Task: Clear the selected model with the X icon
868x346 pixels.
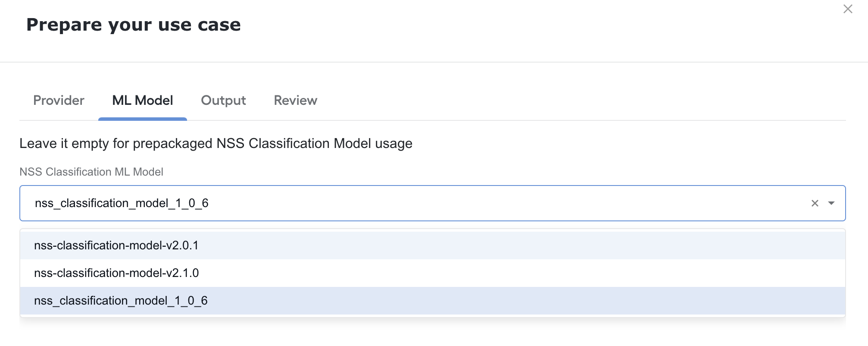Action: pos(815,203)
